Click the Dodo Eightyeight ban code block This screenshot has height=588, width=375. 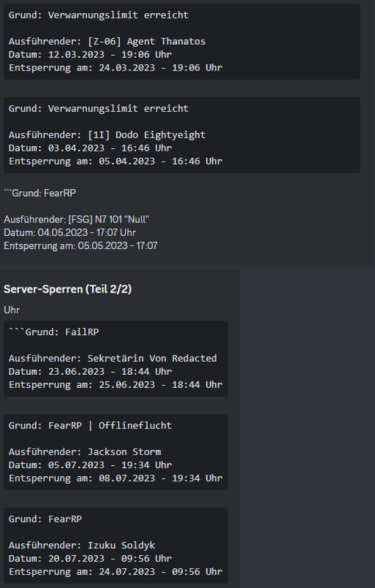click(182, 135)
